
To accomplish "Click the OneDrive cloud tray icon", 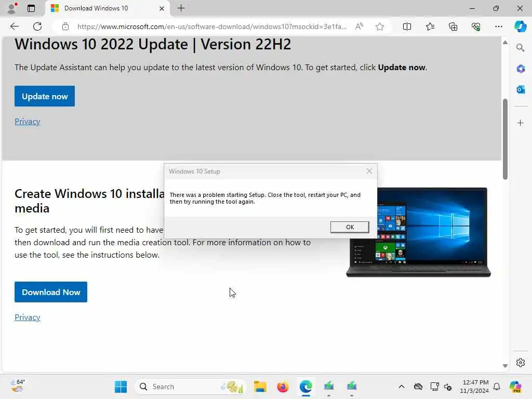I will pos(418,387).
